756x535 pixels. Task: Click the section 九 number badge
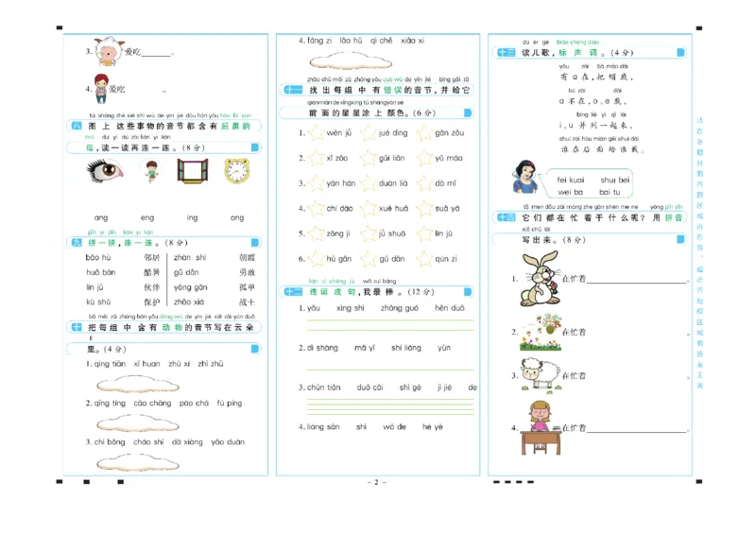click(x=77, y=243)
